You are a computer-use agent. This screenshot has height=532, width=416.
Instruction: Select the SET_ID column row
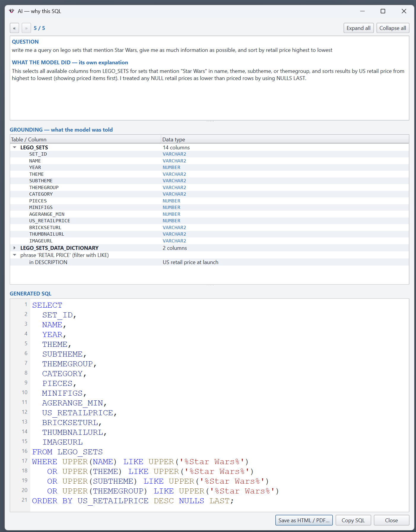[209, 154]
